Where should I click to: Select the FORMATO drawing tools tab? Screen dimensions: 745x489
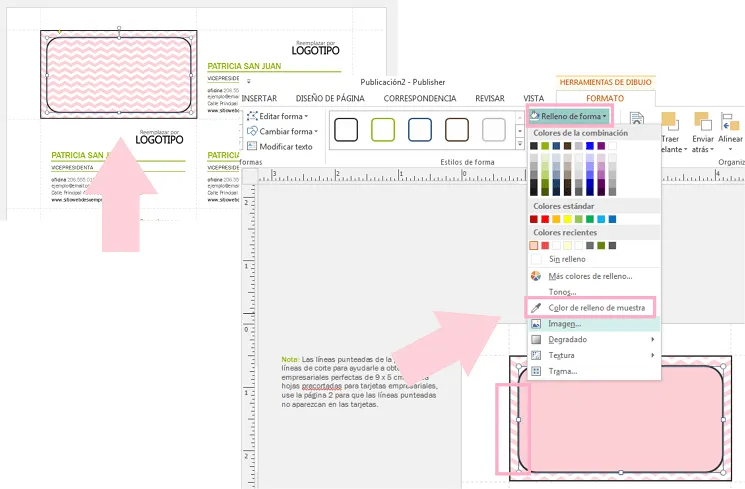point(605,98)
